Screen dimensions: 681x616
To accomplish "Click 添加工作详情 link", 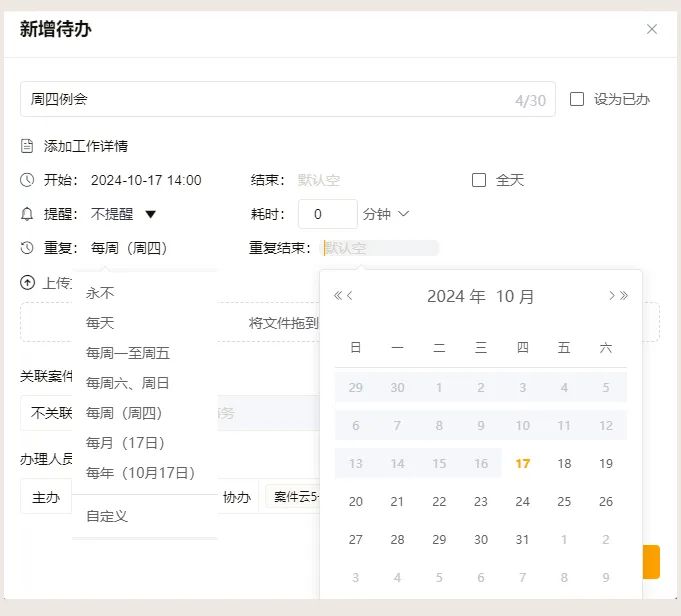I will point(85,146).
